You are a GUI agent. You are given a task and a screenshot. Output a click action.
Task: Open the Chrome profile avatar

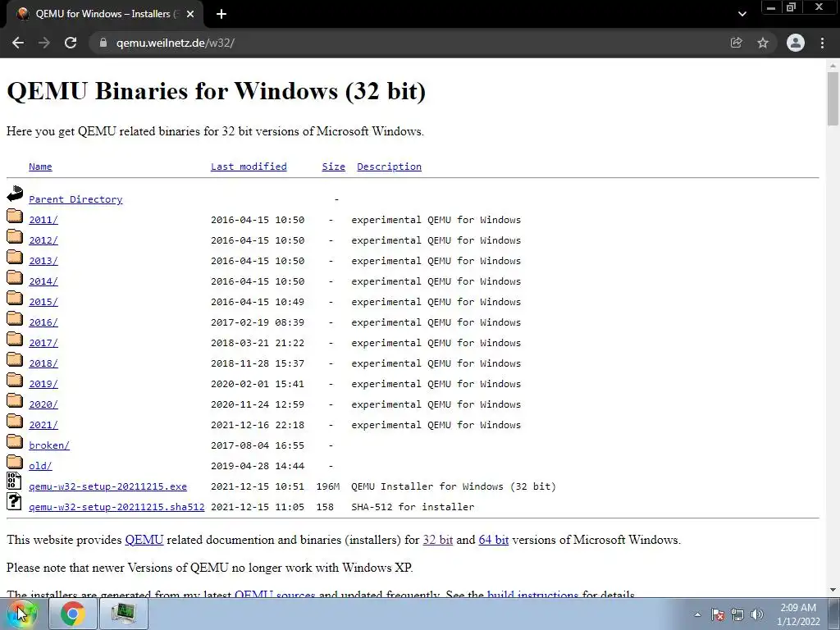click(796, 43)
